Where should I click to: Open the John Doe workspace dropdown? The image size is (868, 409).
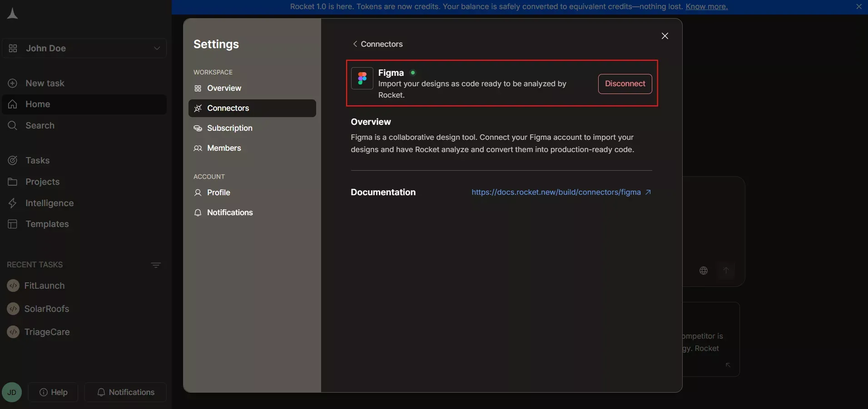coord(84,48)
